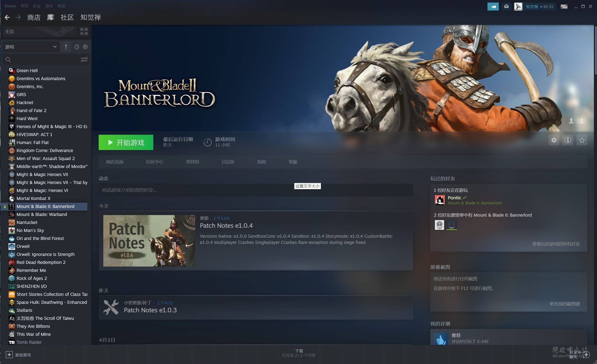Click single-friend icon on banner
597x364 pixels.
pos(571,121)
